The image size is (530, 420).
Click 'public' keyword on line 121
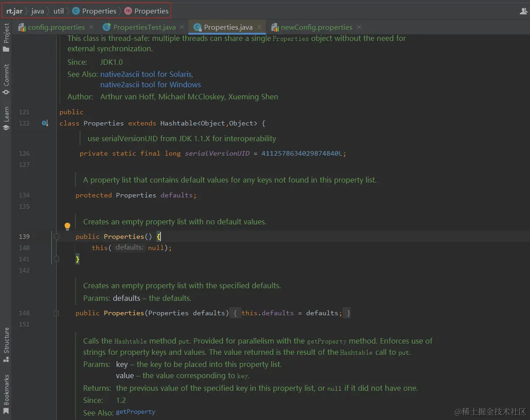tap(71, 112)
